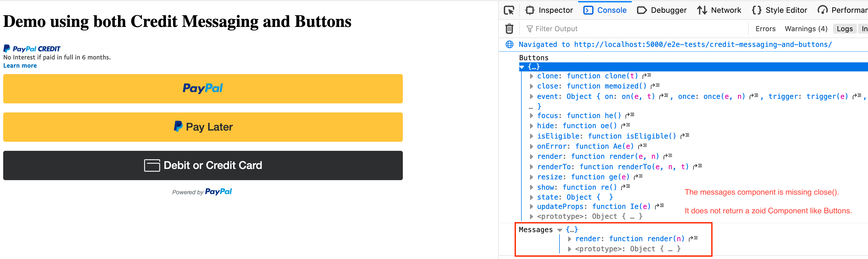The height and width of the screenshot is (259, 868).
Task: Click the PayPal Credit logo
Action: click(x=32, y=49)
